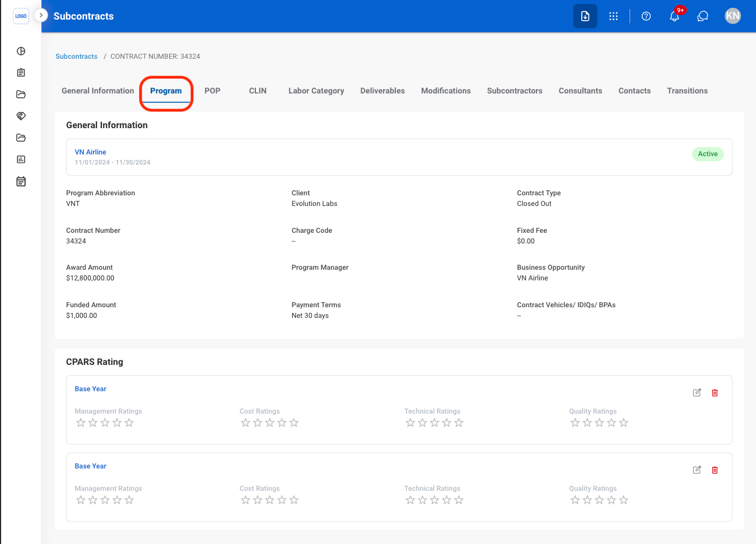
Task: Click the Subcontracts breadcrumb link
Action: click(x=77, y=57)
